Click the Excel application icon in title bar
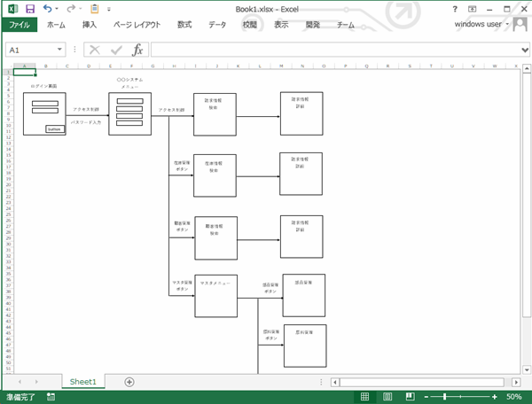Screen dimensions: 532x404 pyautogui.click(x=13, y=9)
